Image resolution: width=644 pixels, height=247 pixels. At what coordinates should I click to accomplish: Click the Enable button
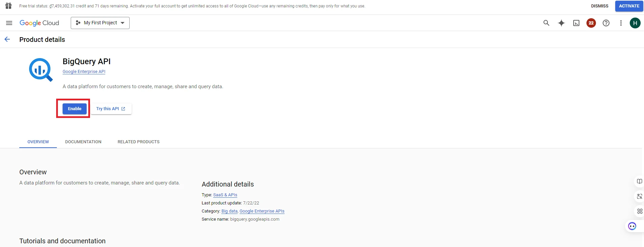pyautogui.click(x=74, y=109)
